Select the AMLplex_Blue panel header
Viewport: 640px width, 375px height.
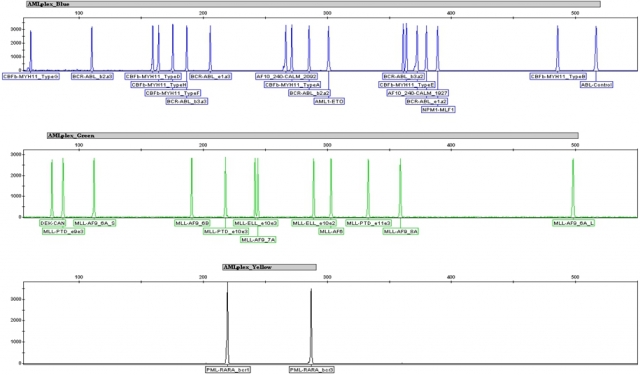tap(313, 4)
